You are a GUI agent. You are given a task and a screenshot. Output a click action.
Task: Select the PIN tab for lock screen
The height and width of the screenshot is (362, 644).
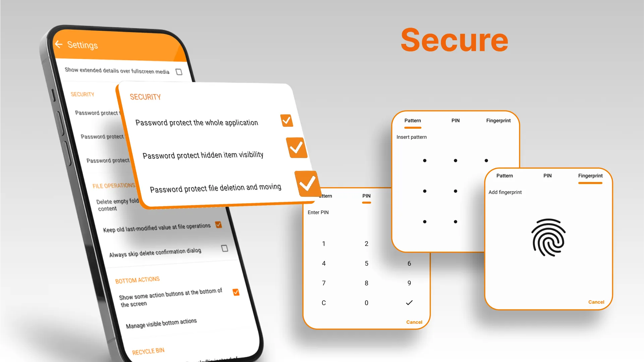pyautogui.click(x=366, y=196)
